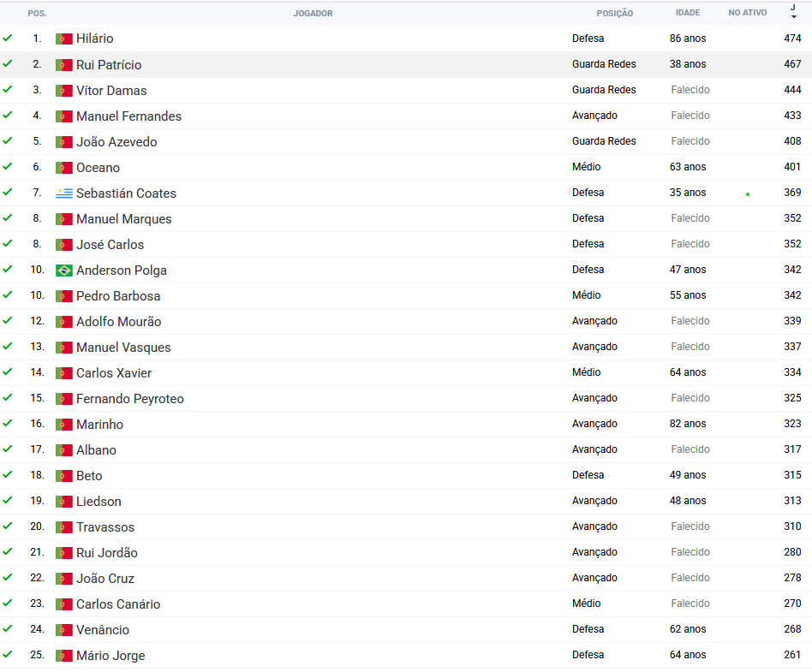
Task: Open Manuel Fernandes player profile
Action: 128,116
